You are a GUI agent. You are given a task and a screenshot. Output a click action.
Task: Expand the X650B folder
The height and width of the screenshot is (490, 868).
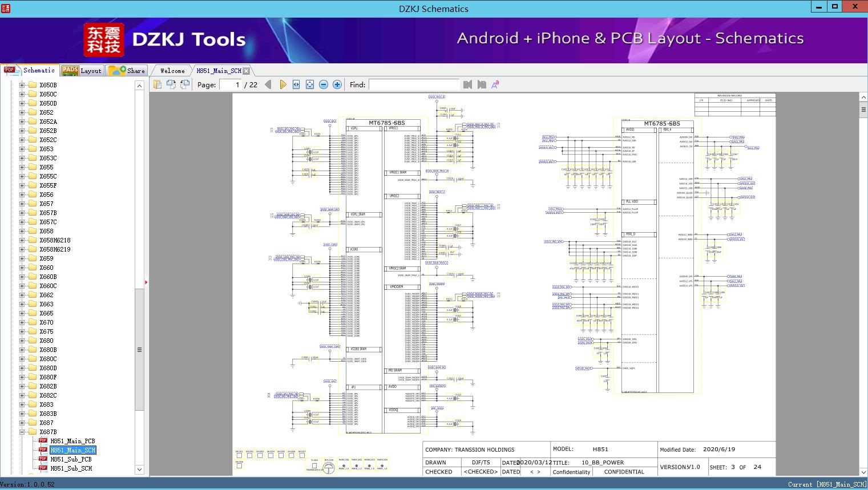click(x=22, y=85)
